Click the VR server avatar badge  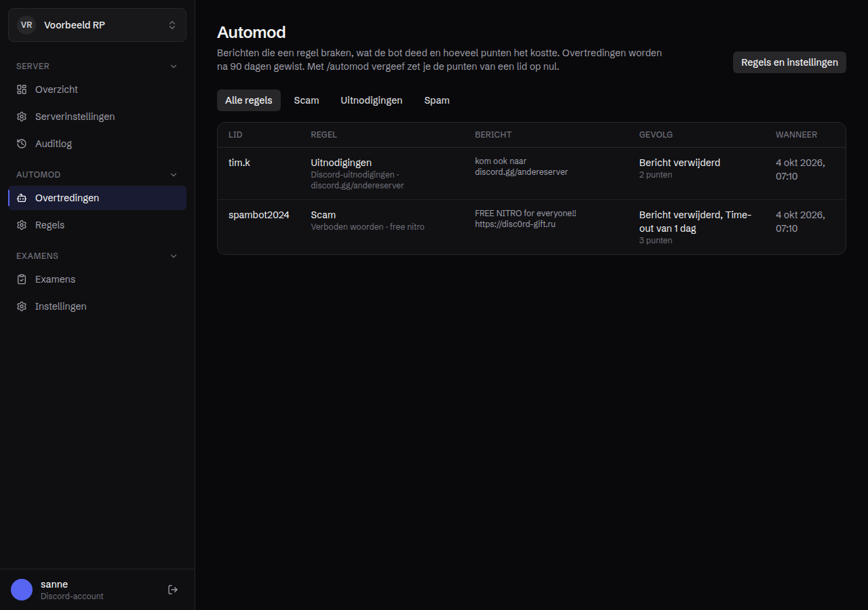coord(26,25)
